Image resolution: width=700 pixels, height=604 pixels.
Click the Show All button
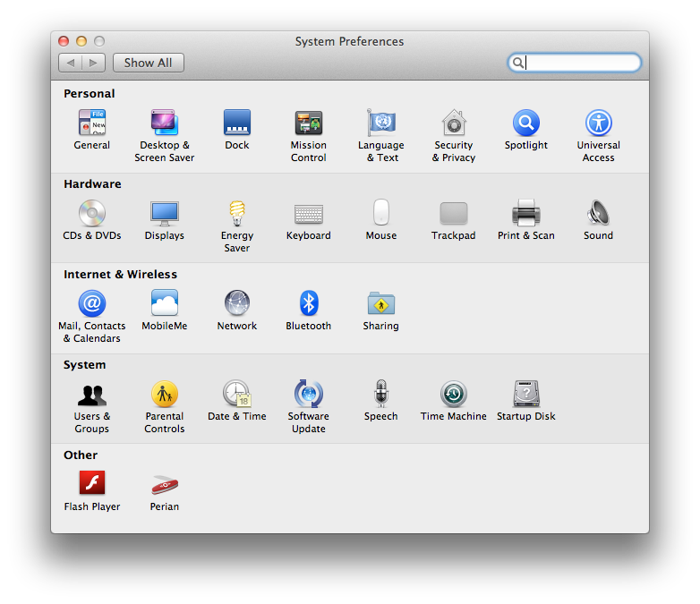[149, 63]
